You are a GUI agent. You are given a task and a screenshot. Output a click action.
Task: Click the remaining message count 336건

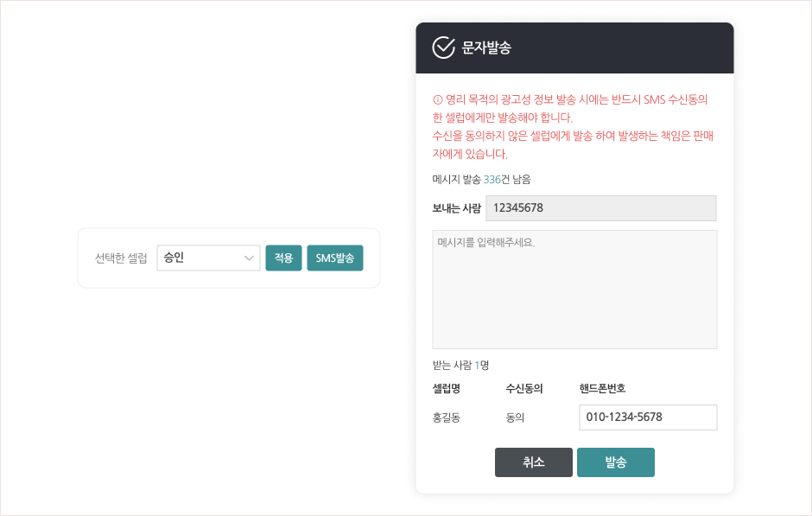pos(492,179)
